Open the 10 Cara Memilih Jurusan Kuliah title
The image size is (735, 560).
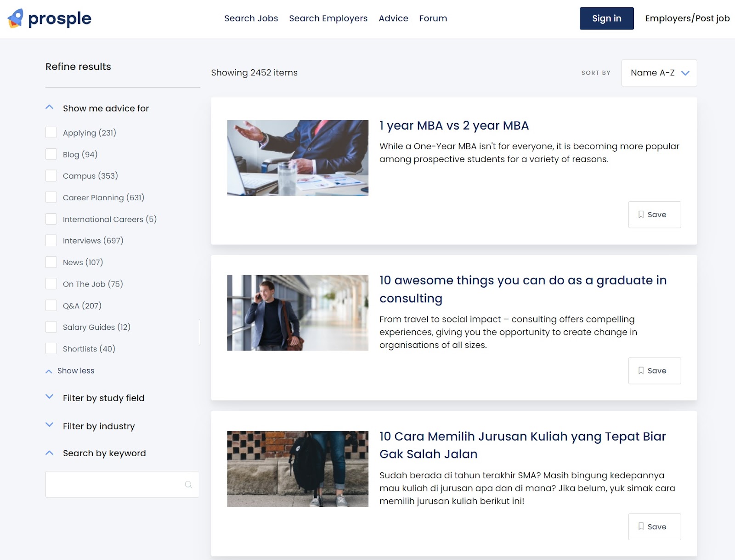522,445
